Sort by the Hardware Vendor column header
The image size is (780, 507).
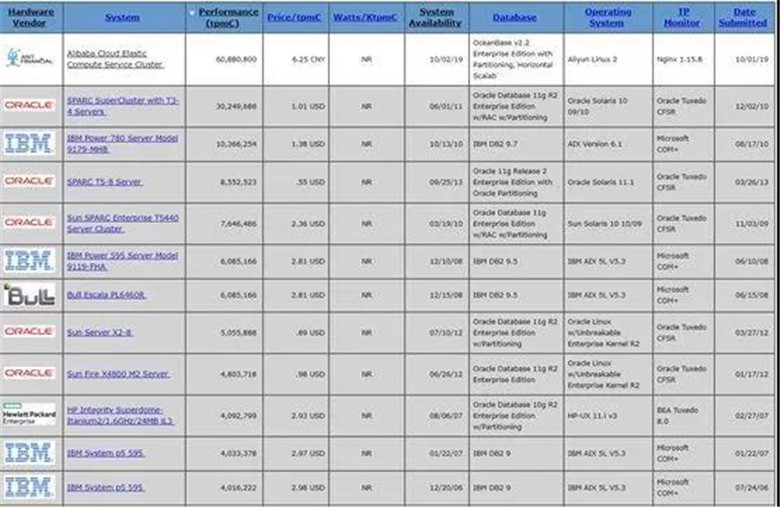[30, 17]
